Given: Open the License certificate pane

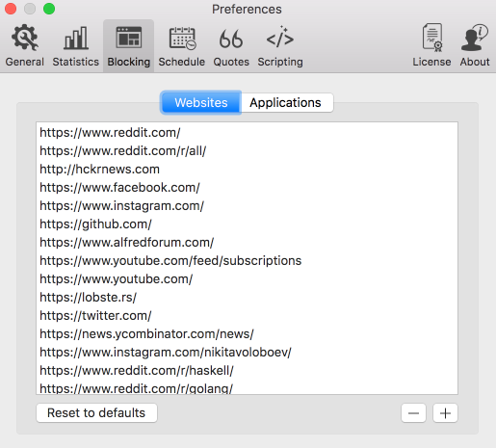Looking at the screenshot, I should 431,45.
